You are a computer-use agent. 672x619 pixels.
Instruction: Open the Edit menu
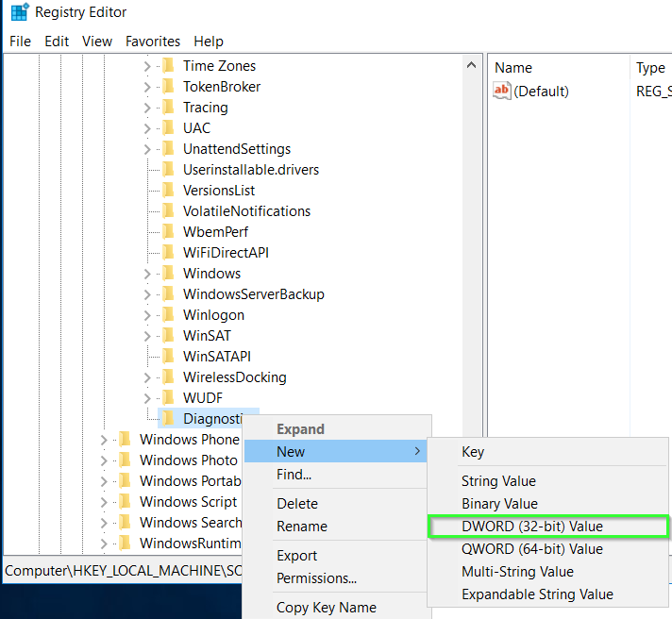57,42
